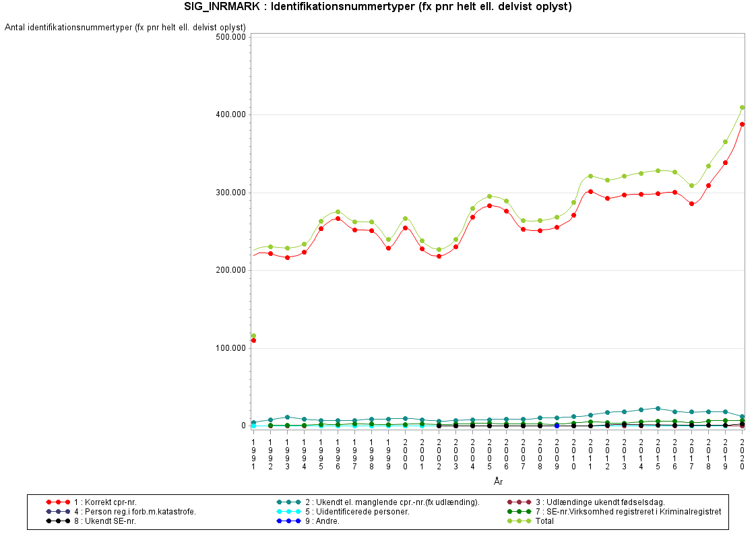Click the green Total data point for 1991
This screenshot has height=534, width=756.
pos(253,335)
